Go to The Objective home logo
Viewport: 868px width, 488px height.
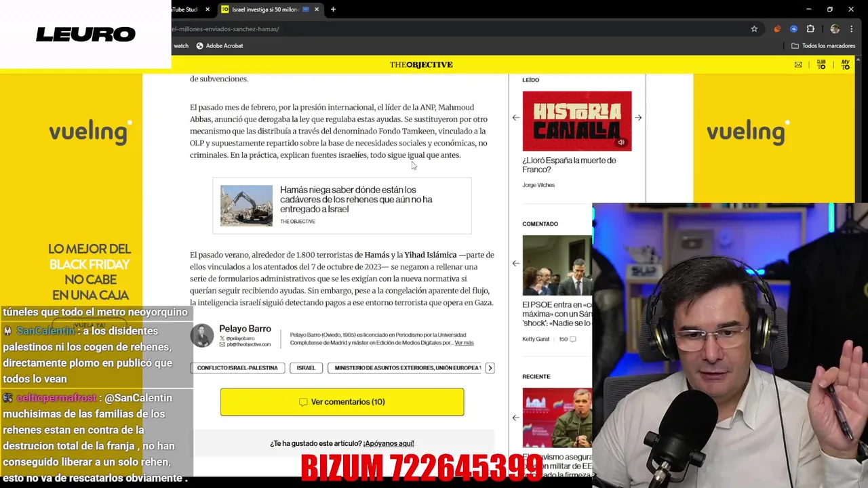[x=421, y=65]
